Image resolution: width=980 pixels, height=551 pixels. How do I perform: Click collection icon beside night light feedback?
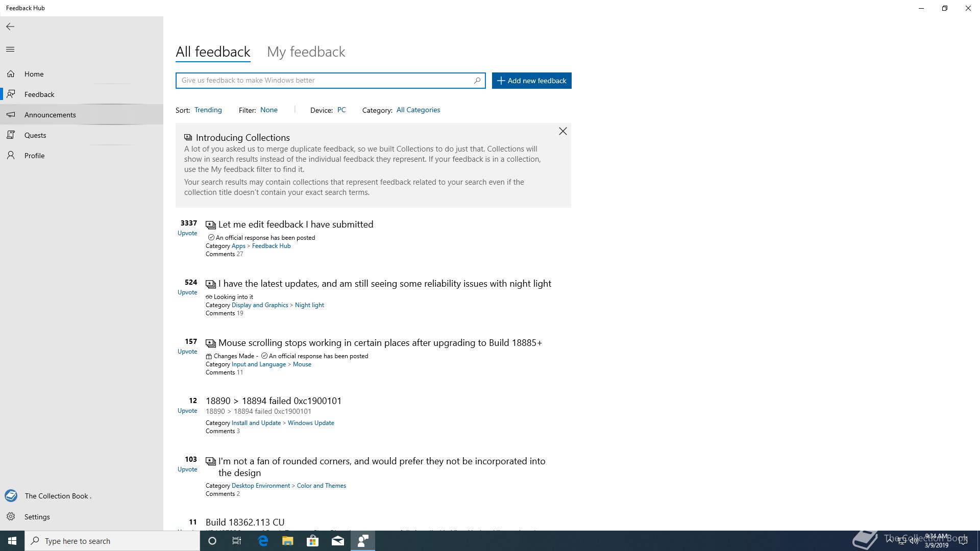[211, 284]
